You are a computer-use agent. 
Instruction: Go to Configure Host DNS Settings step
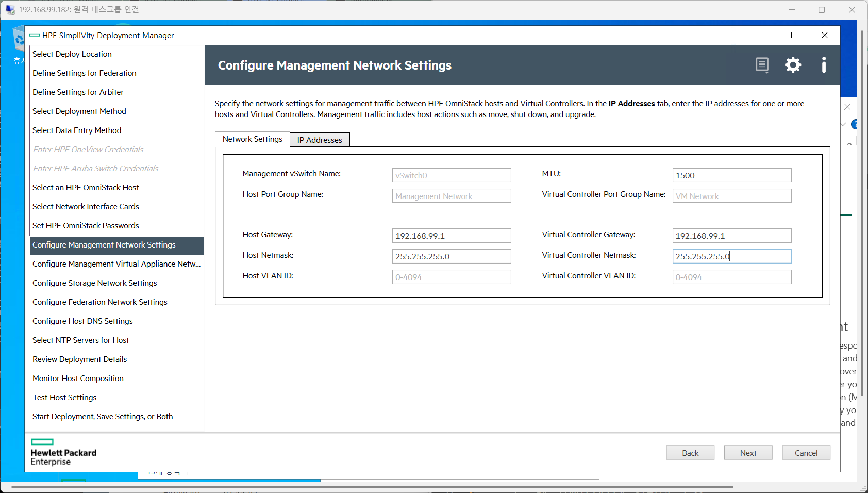(x=82, y=321)
